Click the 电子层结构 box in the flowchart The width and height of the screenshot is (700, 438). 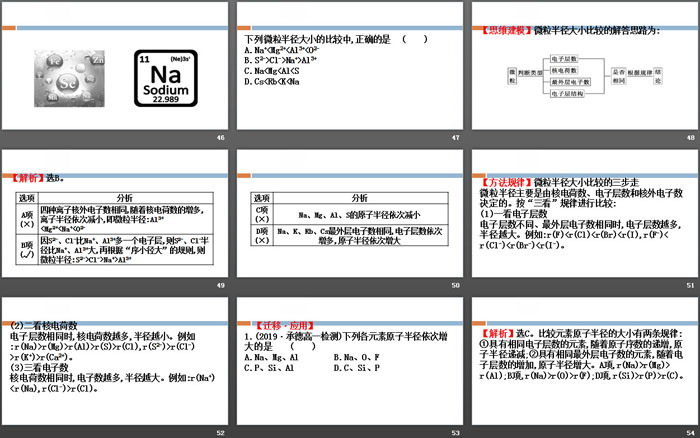(x=567, y=93)
